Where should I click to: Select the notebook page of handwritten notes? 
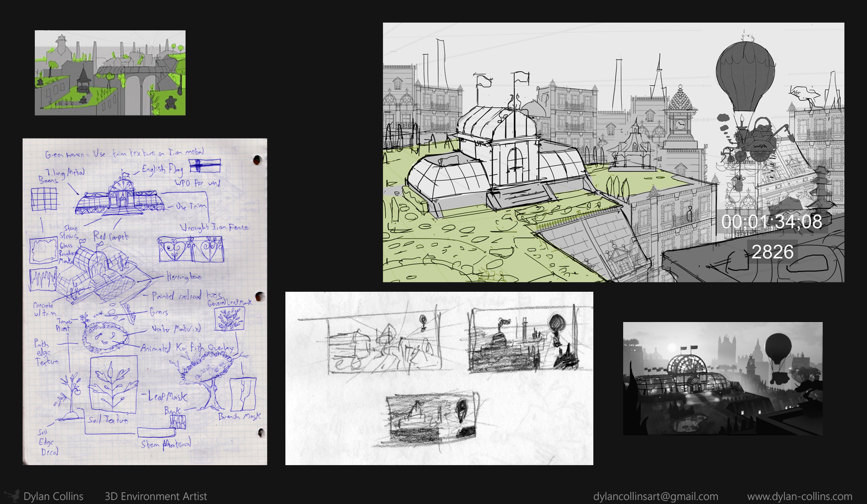(x=144, y=301)
